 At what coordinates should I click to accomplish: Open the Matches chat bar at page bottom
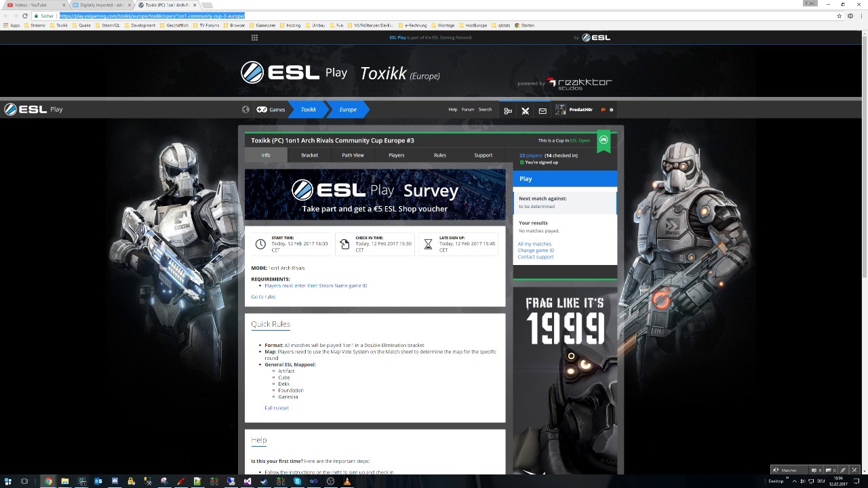(789, 470)
